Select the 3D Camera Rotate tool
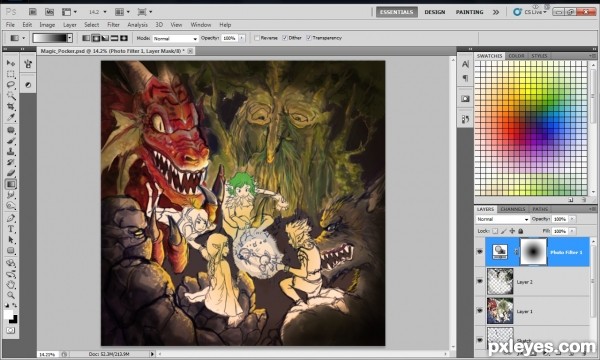The height and width of the screenshot is (360, 600). coord(11,274)
